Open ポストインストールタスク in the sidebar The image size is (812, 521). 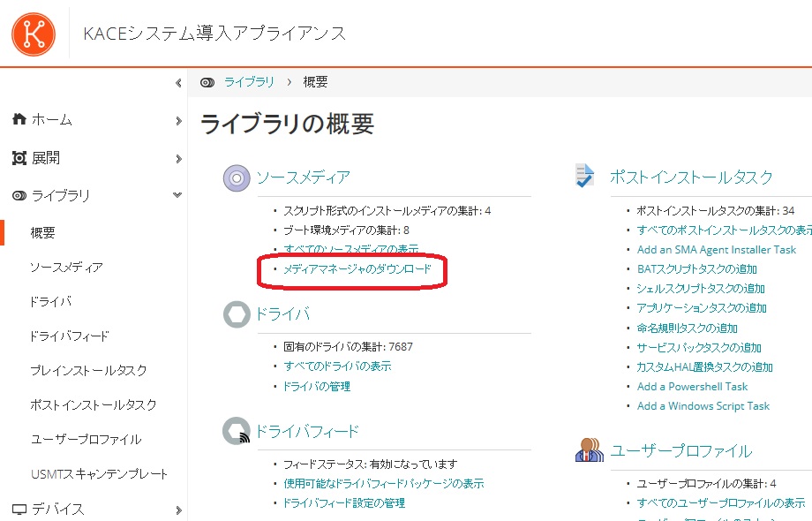click(94, 405)
